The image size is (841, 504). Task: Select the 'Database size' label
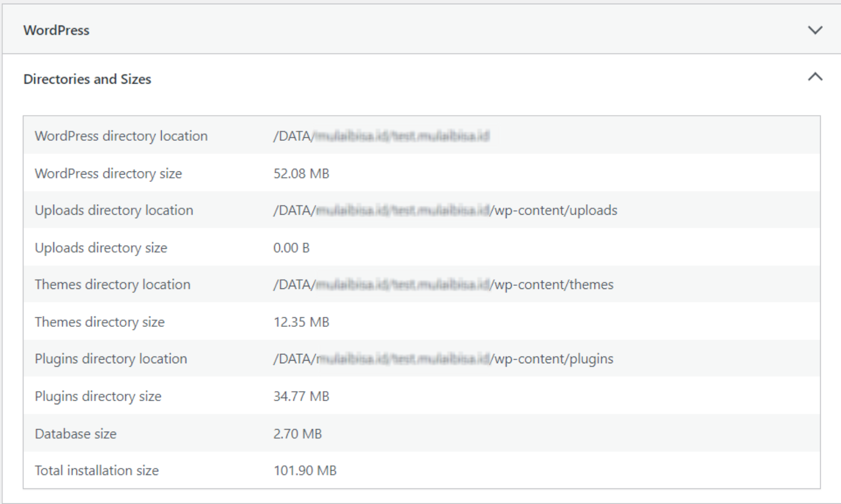tap(75, 434)
